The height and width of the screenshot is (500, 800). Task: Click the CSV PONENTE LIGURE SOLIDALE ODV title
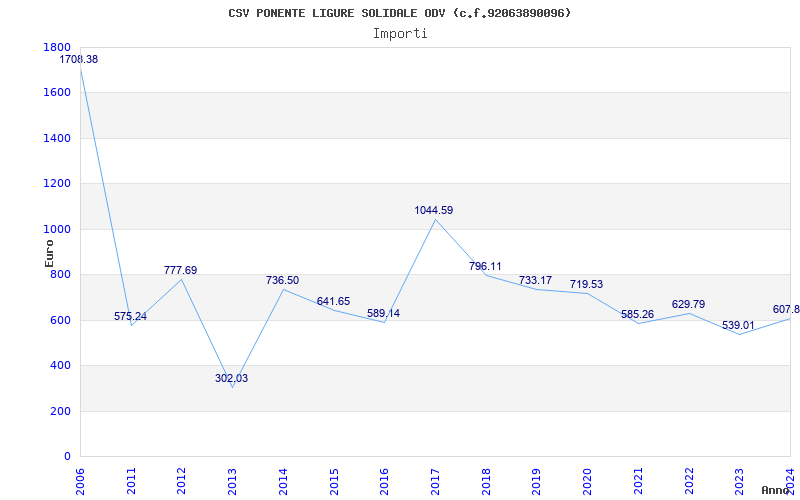400,13
